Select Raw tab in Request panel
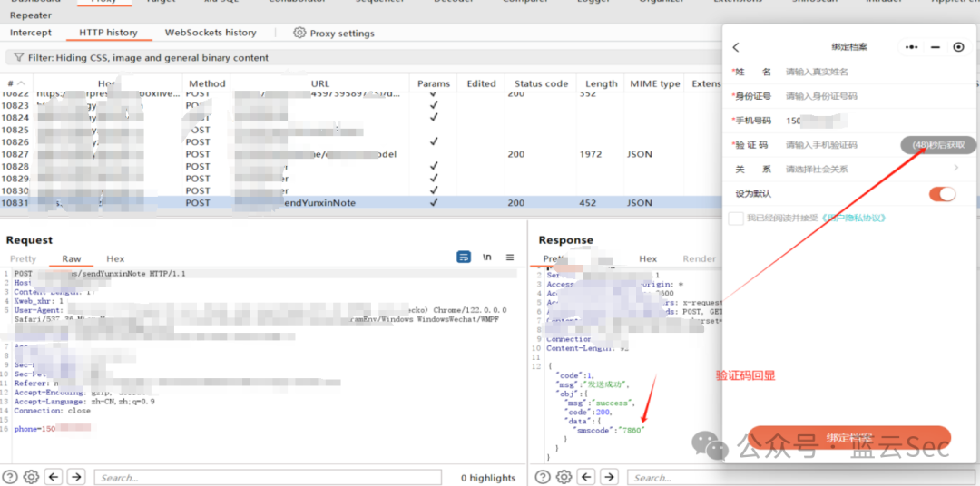 click(x=72, y=258)
